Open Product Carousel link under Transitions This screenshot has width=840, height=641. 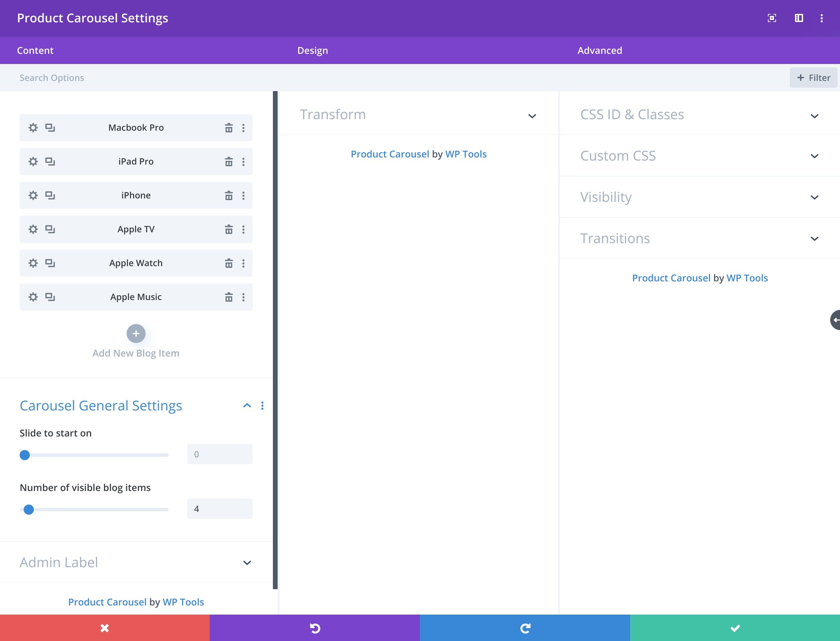pyautogui.click(x=671, y=278)
